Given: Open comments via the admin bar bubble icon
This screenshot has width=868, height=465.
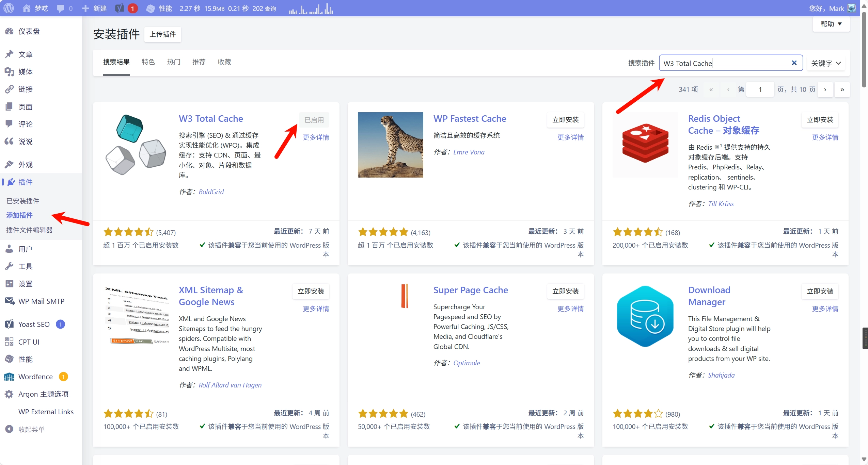Looking at the screenshot, I should (x=60, y=8).
